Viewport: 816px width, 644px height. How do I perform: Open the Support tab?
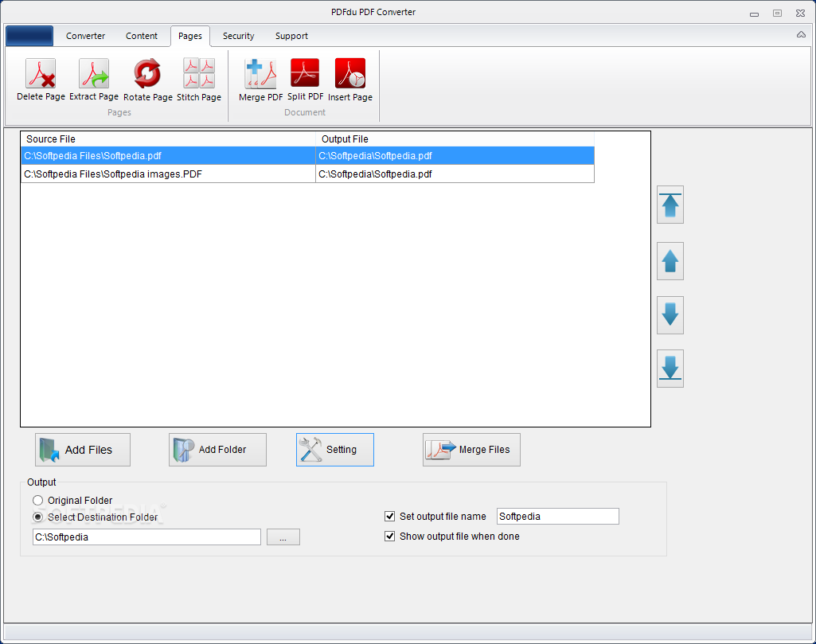coord(291,36)
